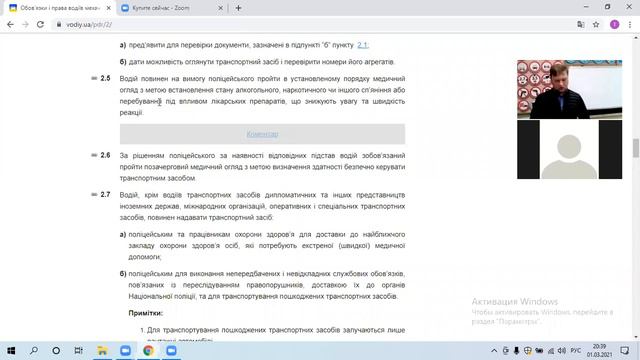This screenshot has height=360, width=640.
Task: Open Chrome's three-dot menu
Action: click(x=630, y=24)
